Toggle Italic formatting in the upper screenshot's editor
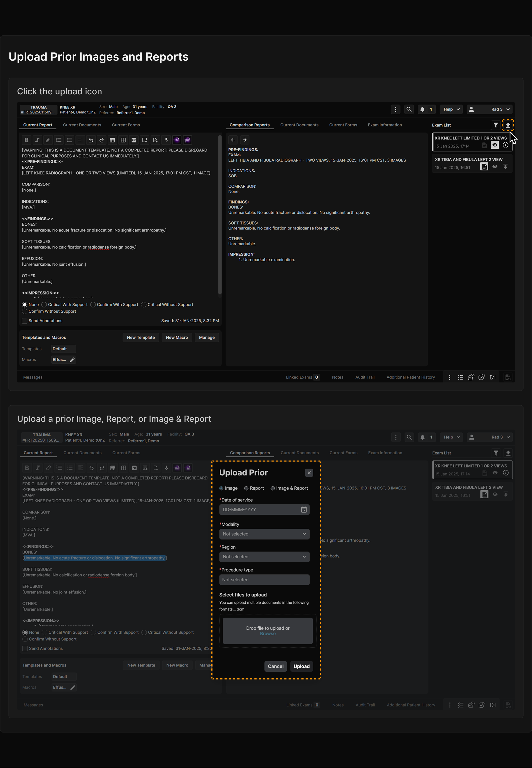The image size is (532, 768). (x=37, y=140)
